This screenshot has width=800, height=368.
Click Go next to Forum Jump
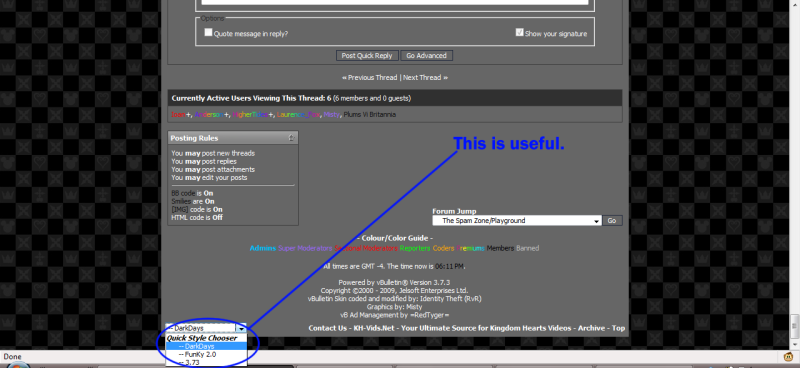pyautogui.click(x=612, y=220)
